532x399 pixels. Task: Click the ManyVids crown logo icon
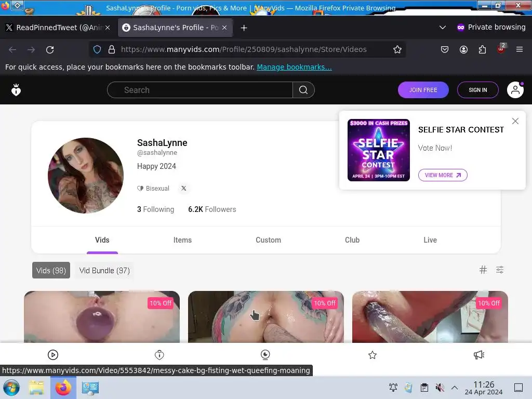16,90
